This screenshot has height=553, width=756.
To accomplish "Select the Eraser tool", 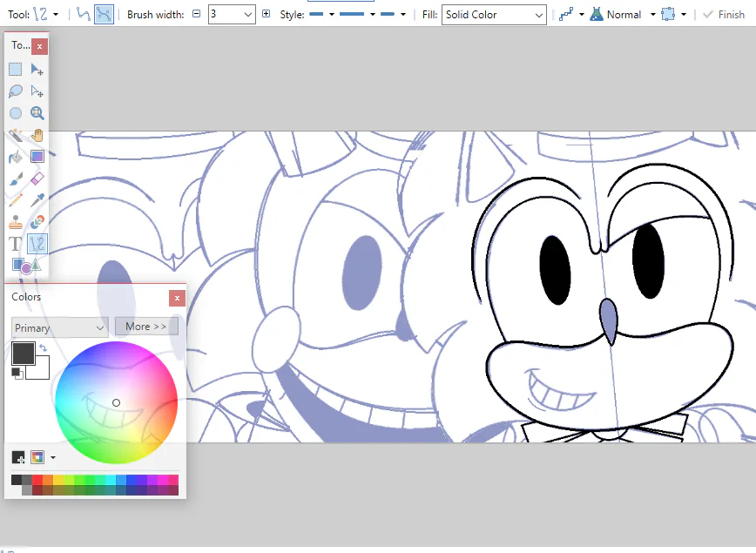I will (37, 179).
